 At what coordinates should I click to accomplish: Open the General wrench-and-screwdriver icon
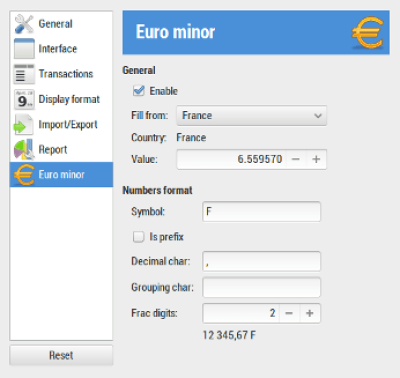(24, 24)
